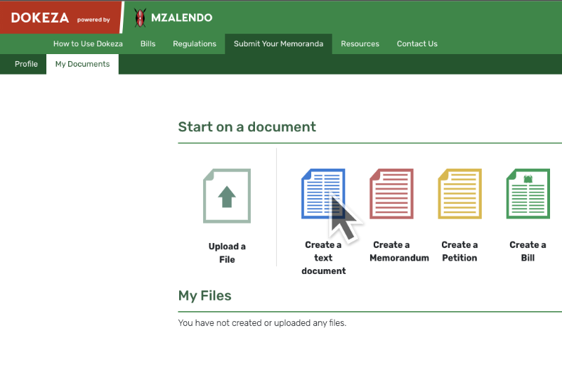Image resolution: width=562 pixels, height=392 pixels.
Task: Click the "Create a text document" label
Action: [323, 258]
